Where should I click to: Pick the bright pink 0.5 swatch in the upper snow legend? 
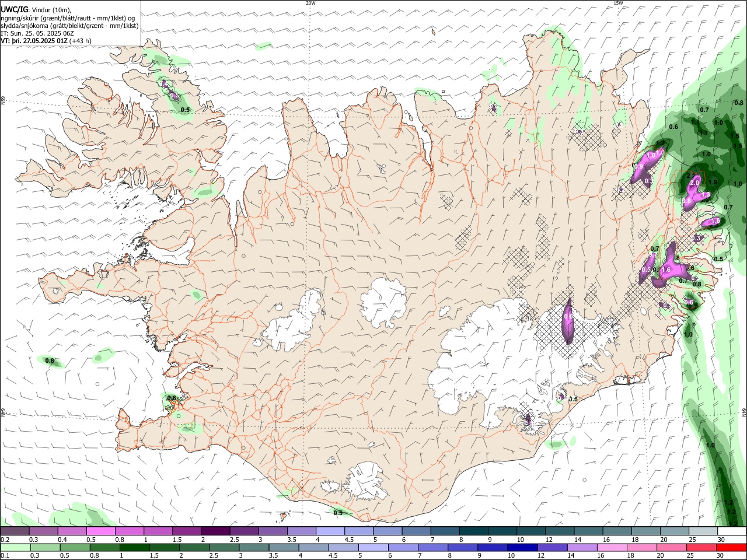(x=100, y=531)
